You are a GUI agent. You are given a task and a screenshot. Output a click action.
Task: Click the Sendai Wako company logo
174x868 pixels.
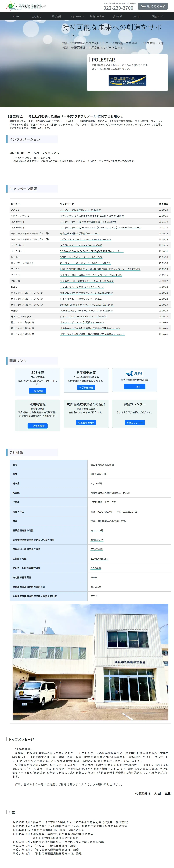click(26, 6)
